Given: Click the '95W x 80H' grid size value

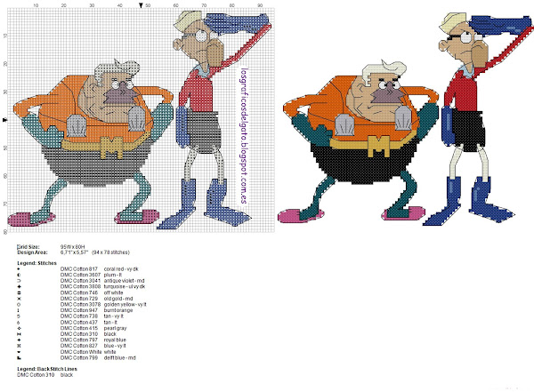Looking at the screenshot, I should pos(73,247).
